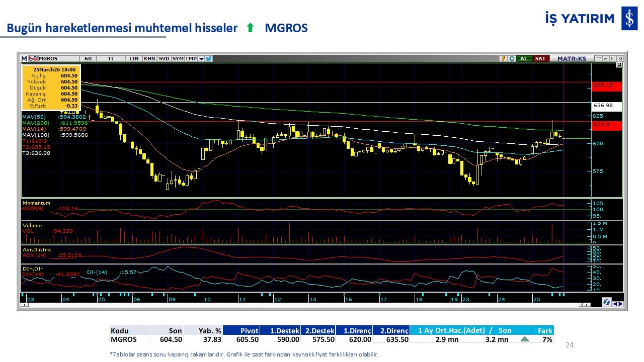Click the blue sync icon at bottom right
The width and height of the screenshot is (644, 362).
(x=607, y=303)
